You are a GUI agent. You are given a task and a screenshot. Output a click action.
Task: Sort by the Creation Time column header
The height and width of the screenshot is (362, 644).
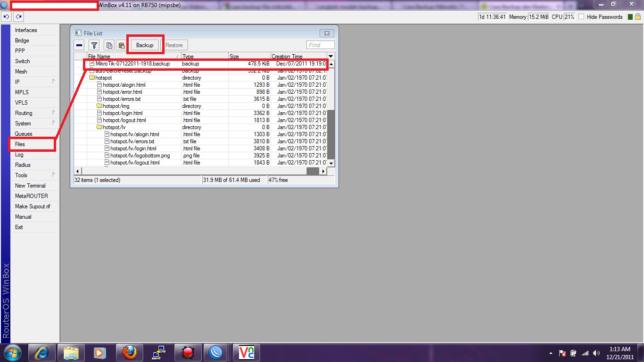tap(299, 56)
